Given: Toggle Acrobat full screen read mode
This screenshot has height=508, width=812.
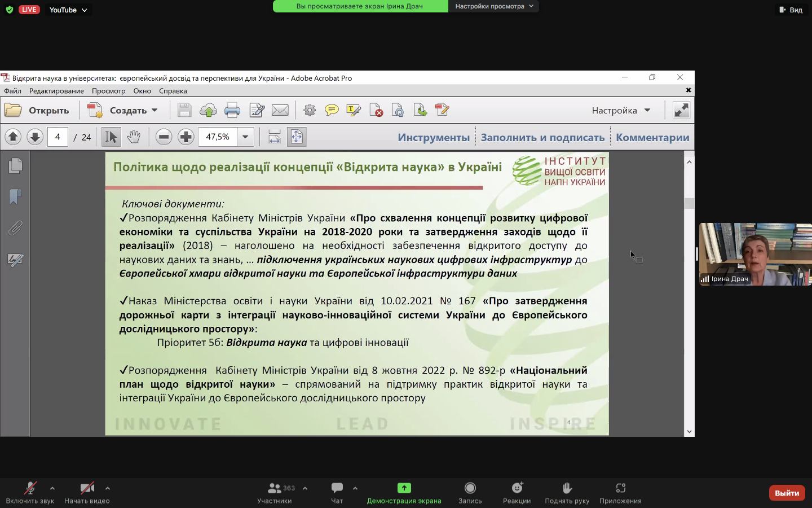Looking at the screenshot, I should coord(681,111).
